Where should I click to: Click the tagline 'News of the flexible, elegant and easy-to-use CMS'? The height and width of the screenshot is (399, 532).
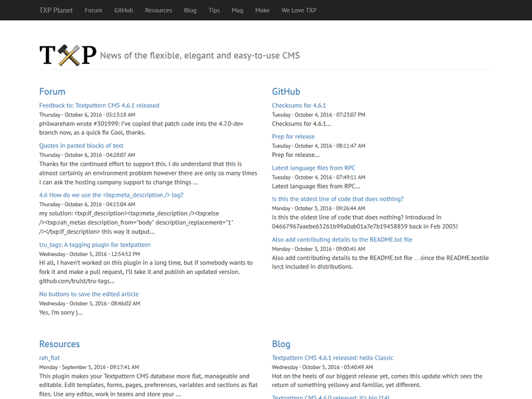click(x=200, y=56)
